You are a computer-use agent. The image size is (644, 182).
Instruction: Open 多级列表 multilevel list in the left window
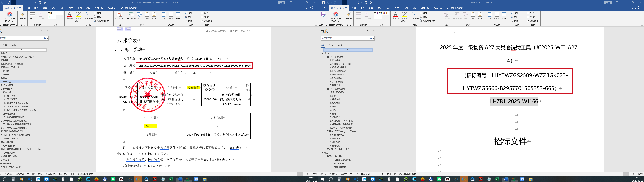pos(88,17)
